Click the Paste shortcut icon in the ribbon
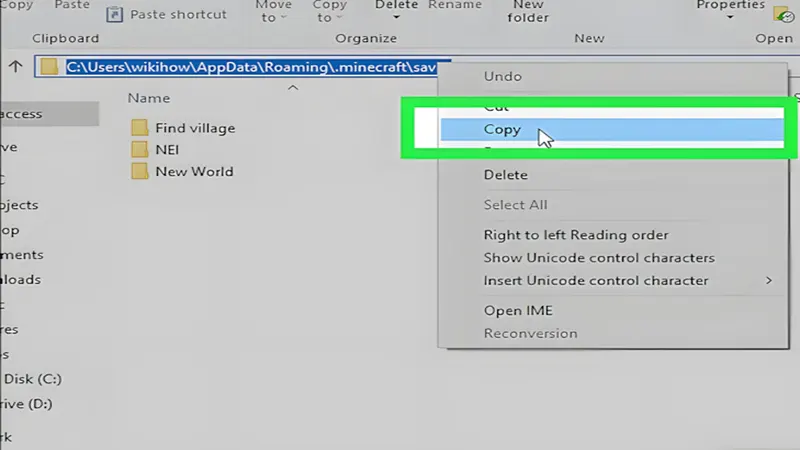Viewport: 800px width, 450px height. coord(115,15)
